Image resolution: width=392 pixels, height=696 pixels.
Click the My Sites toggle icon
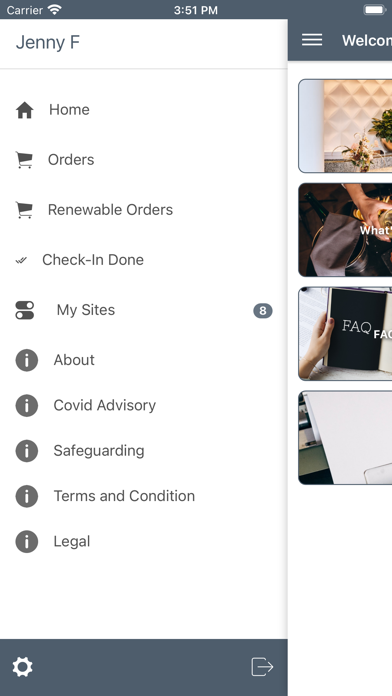pyautogui.click(x=25, y=310)
